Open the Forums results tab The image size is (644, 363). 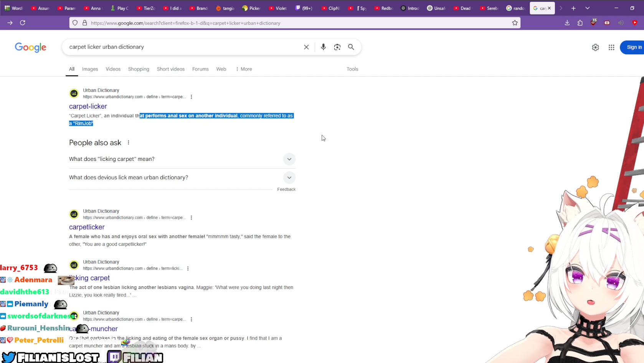[200, 69]
